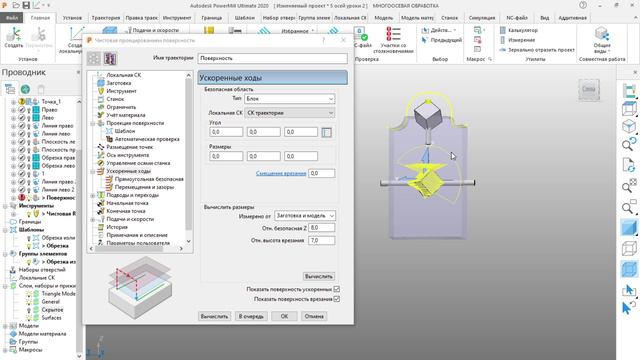The height and width of the screenshot is (360, 640).
Task: Click the help question mark in dialog title
Action: tap(324, 40)
